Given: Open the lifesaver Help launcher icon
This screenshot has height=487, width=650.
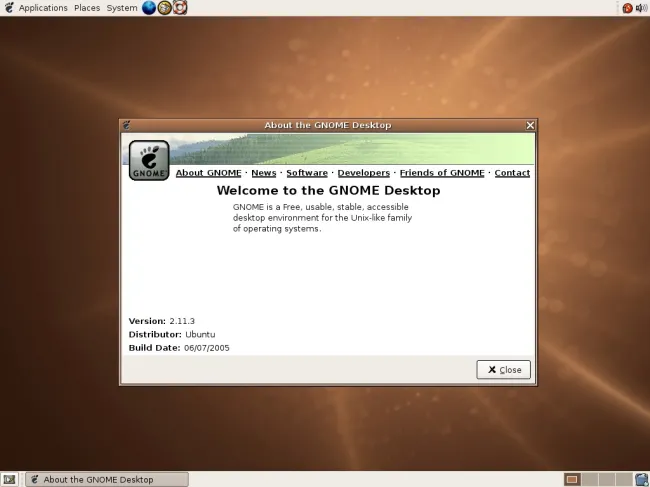Looking at the screenshot, I should [x=180, y=7].
